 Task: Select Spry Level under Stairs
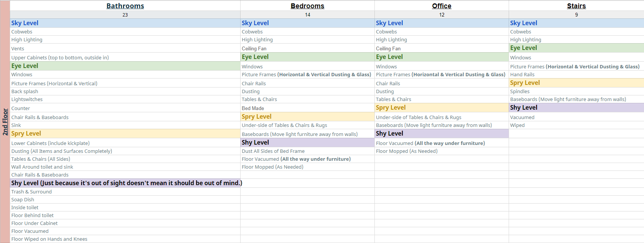[576, 83]
